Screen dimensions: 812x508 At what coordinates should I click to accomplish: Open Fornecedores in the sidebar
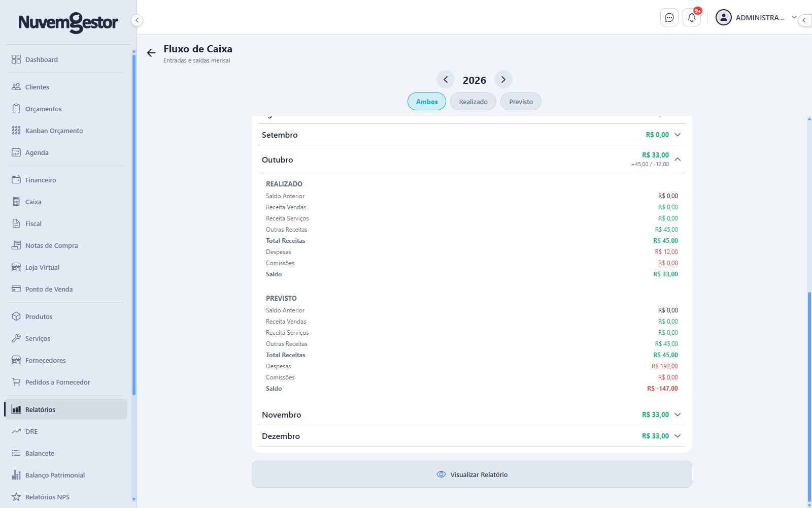[66, 360]
